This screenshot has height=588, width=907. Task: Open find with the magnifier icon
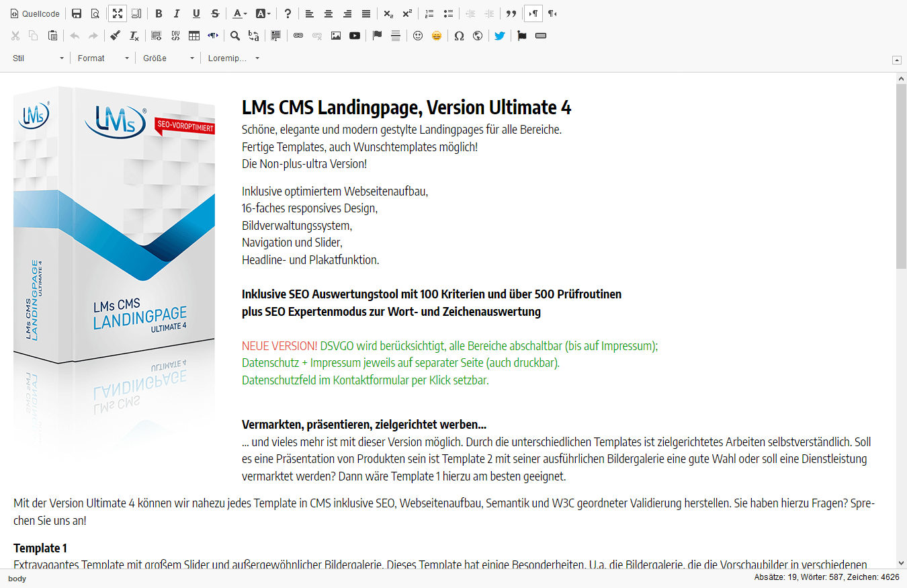click(235, 36)
